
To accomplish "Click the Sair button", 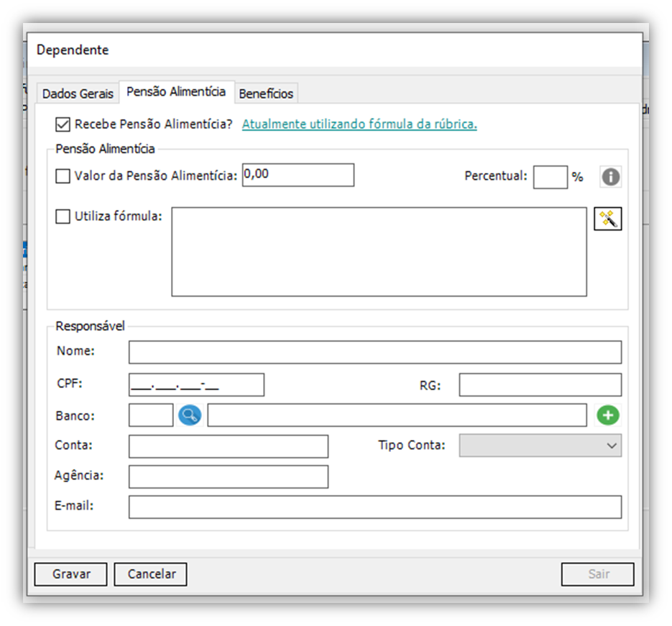I will coord(598,574).
